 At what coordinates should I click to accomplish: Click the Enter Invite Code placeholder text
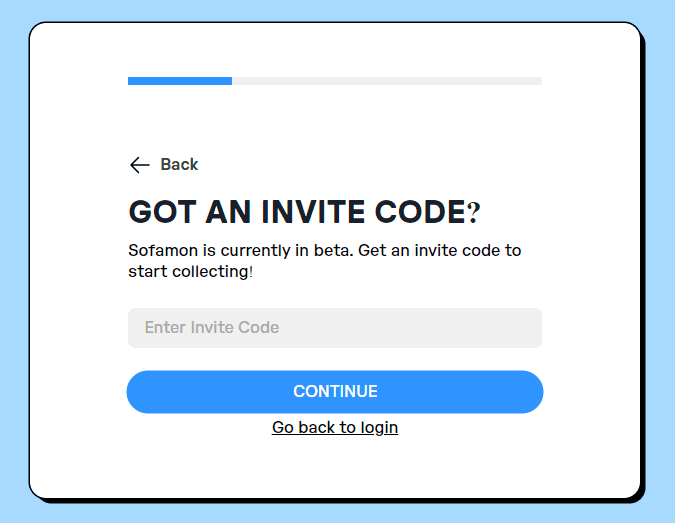point(212,328)
